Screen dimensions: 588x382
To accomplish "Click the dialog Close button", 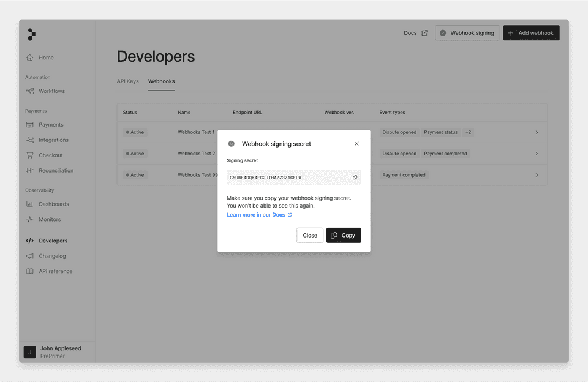I will (310, 236).
